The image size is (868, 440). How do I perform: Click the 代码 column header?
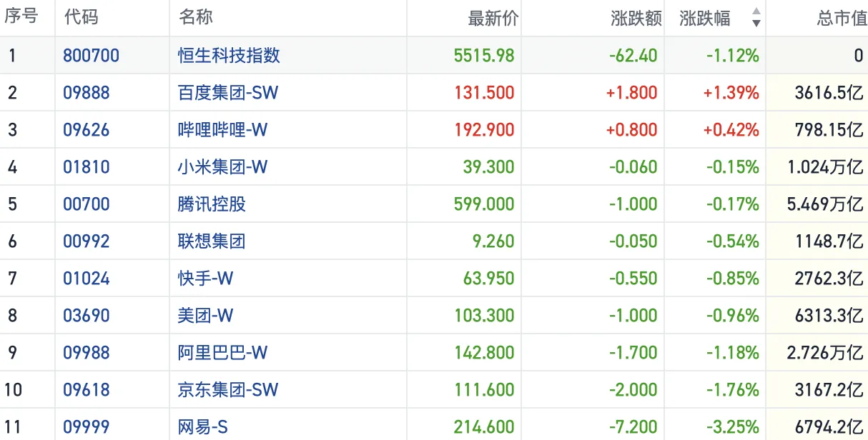[x=81, y=18]
